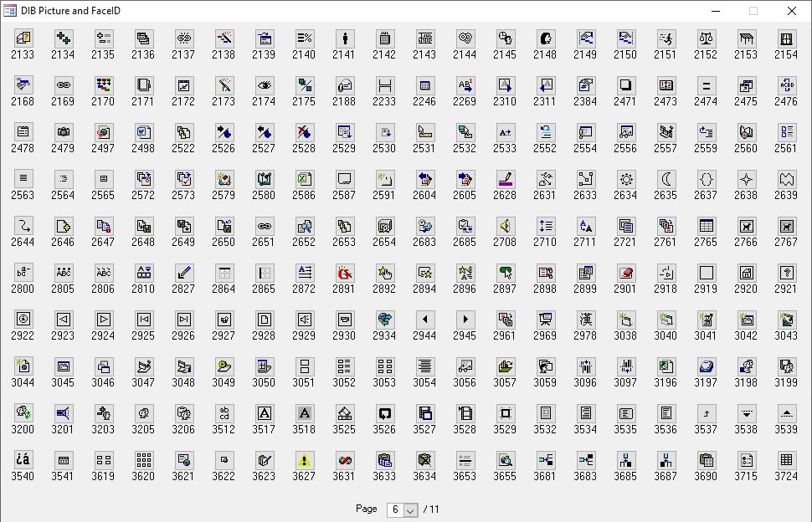Choose the eye icon labeled 2174
812x522 pixels.
point(264,85)
